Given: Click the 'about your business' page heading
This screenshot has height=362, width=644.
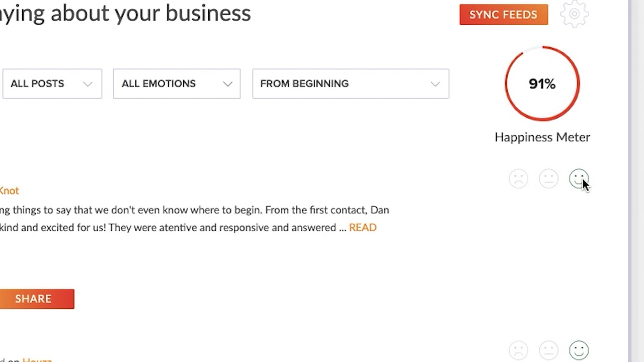Looking at the screenshot, I should [126, 13].
